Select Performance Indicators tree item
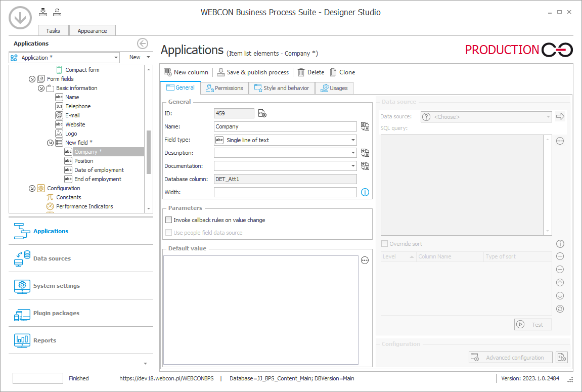The image size is (582, 392). coord(84,206)
